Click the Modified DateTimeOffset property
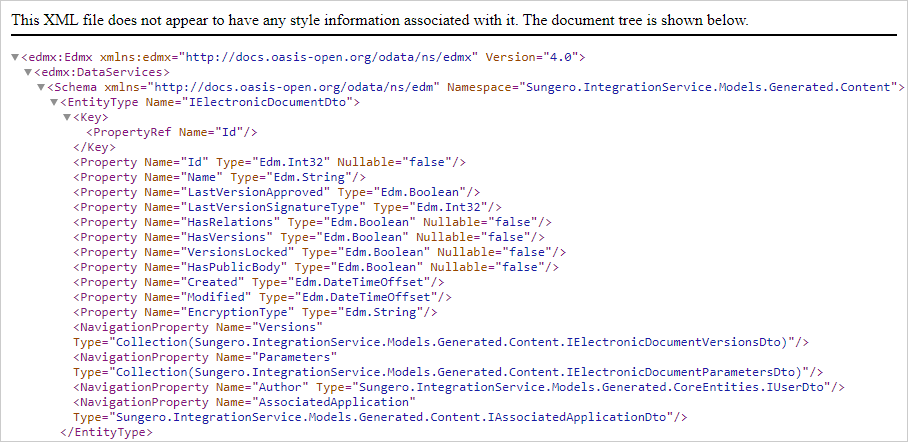 tap(262, 297)
